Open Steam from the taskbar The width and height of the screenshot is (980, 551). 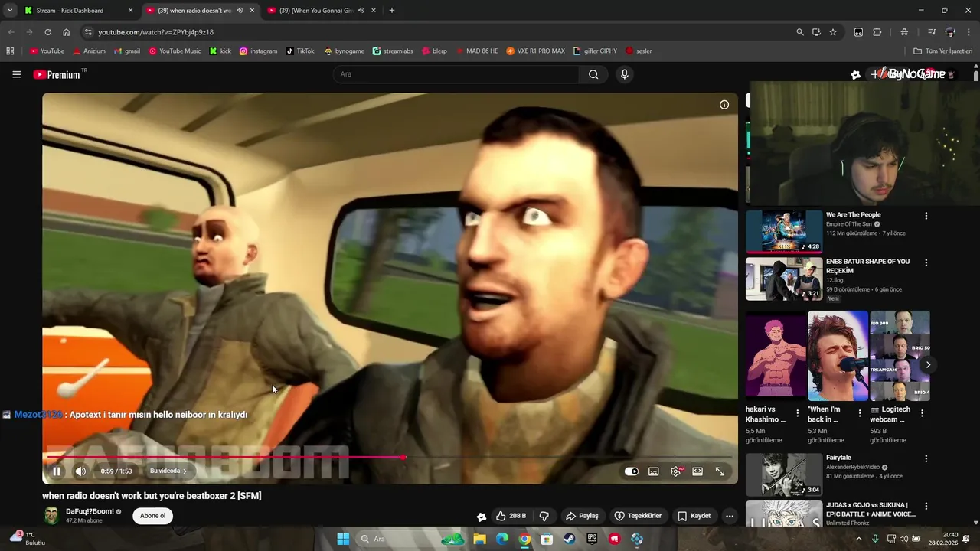(x=570, y=539)
